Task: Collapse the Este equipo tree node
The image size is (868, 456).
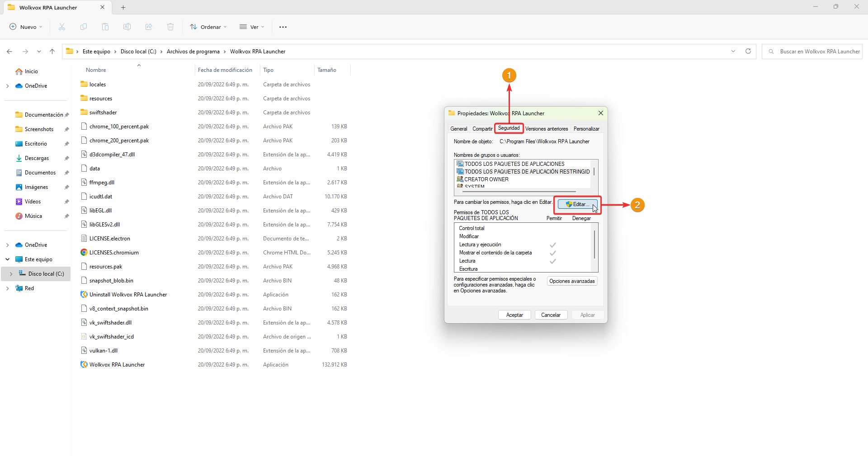Action: coord(7,259)
